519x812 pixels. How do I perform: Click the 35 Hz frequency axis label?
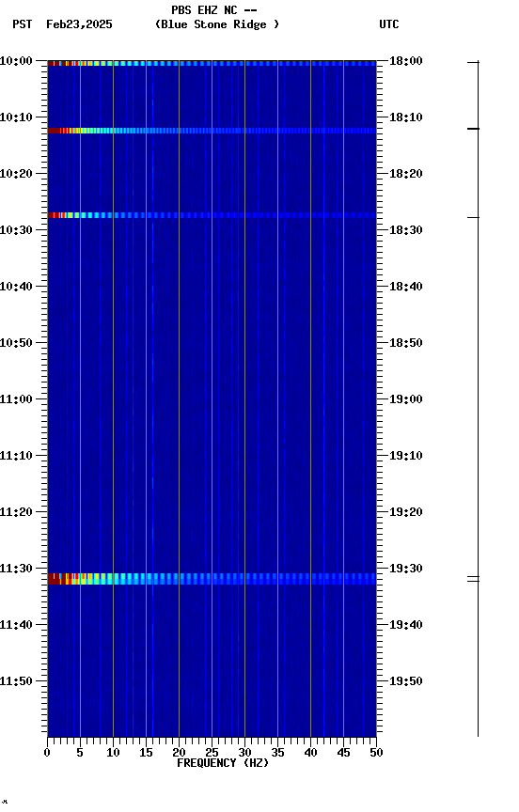click(x=277, y=753)
